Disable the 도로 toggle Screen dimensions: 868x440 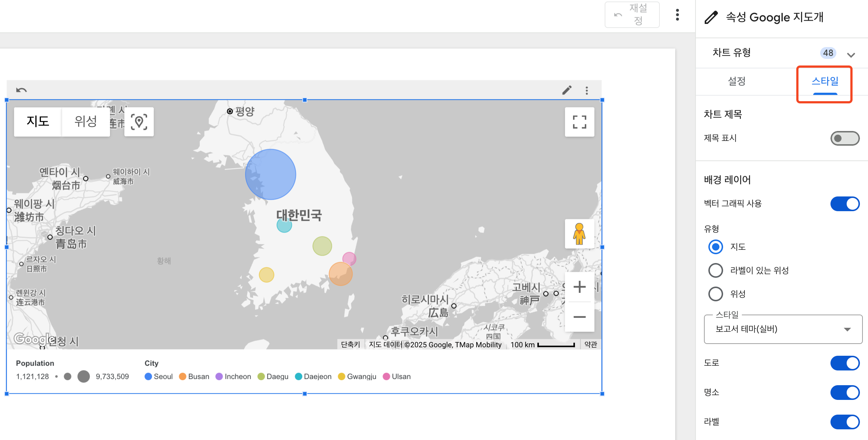(845, 363)
